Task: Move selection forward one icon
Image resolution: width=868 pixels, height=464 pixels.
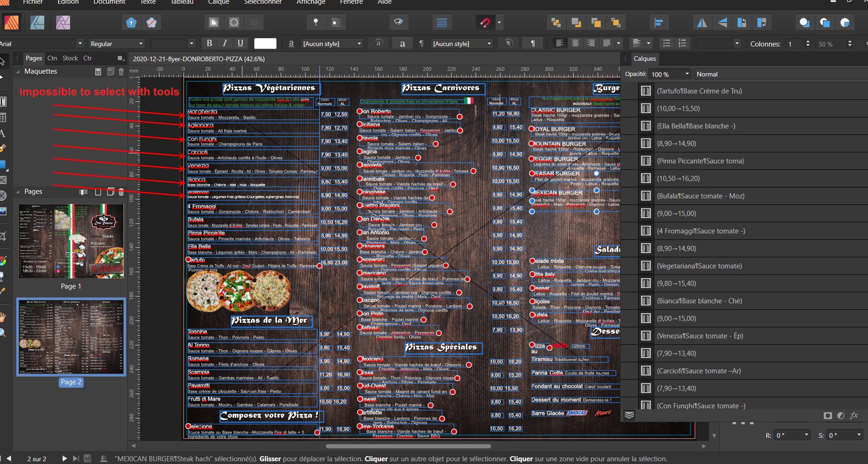Action: click(x=596, y=22)
